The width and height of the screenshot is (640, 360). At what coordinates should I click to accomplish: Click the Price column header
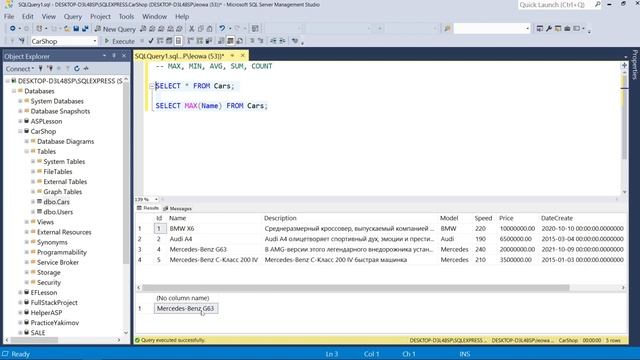506,218
